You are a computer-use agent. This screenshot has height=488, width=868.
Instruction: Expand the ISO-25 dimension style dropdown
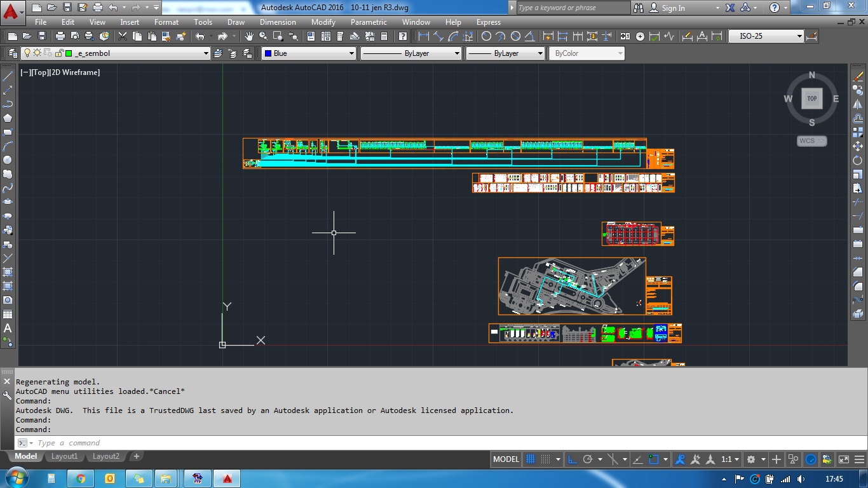pos(799,36)
